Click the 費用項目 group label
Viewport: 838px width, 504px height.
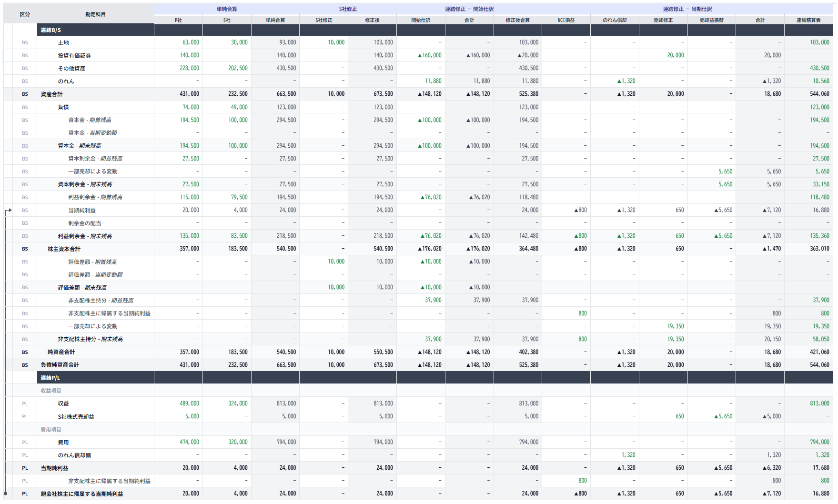point(51,430)
